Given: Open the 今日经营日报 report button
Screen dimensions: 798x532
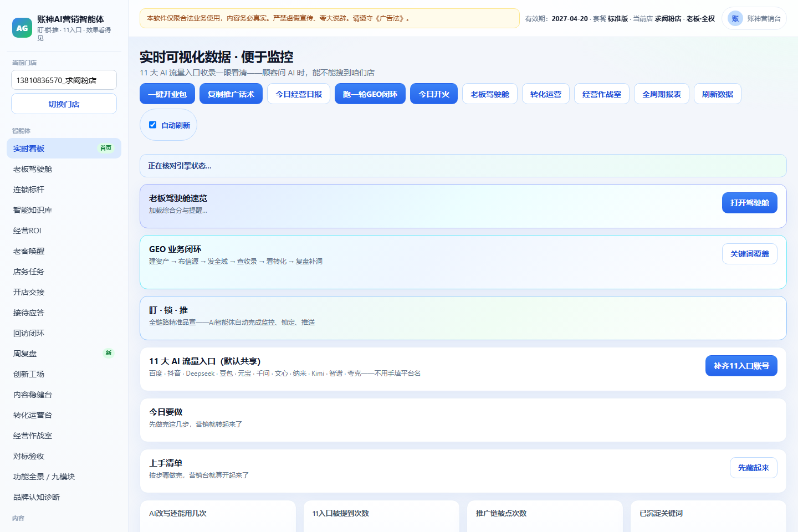Looking at the screenshot, I should [299, 94].
